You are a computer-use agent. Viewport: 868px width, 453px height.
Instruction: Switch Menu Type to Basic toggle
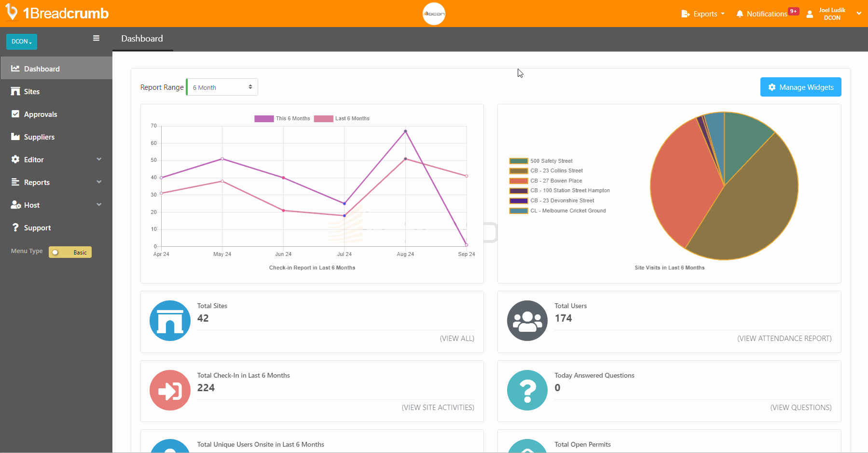(x=69, y=252)
